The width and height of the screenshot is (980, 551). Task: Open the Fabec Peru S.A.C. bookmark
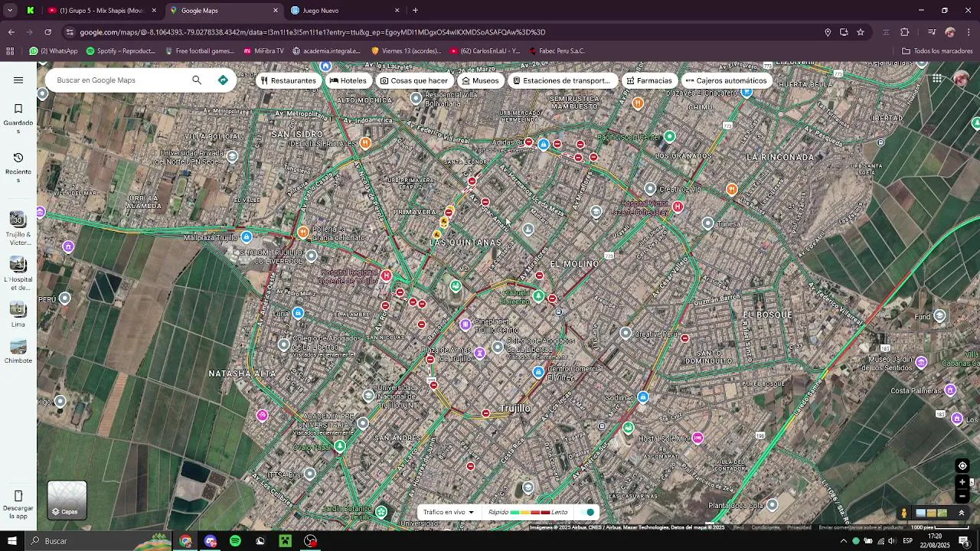[557, 51]
